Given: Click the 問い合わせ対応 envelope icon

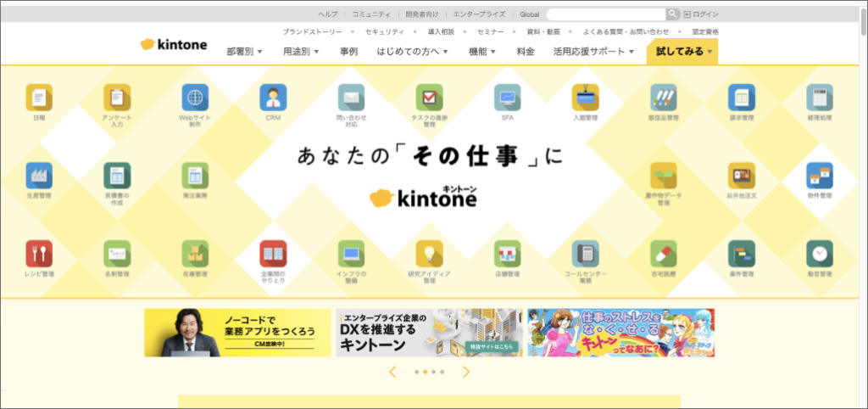Looking at the screenshot, I should [x=352, y=98].
